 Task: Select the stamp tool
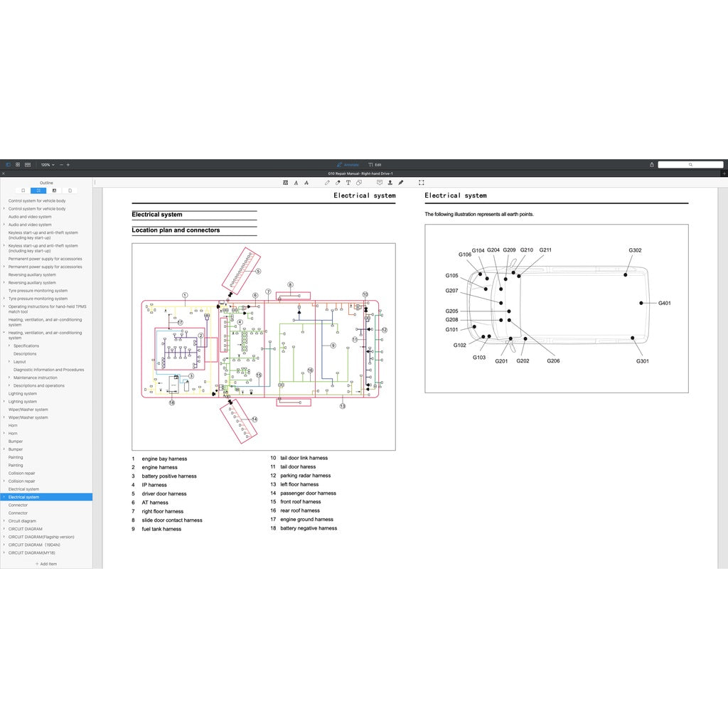coord(390,183)
